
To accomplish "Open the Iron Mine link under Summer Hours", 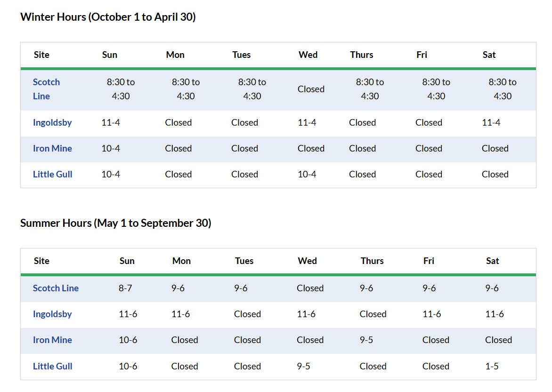I will coord(52,340).
